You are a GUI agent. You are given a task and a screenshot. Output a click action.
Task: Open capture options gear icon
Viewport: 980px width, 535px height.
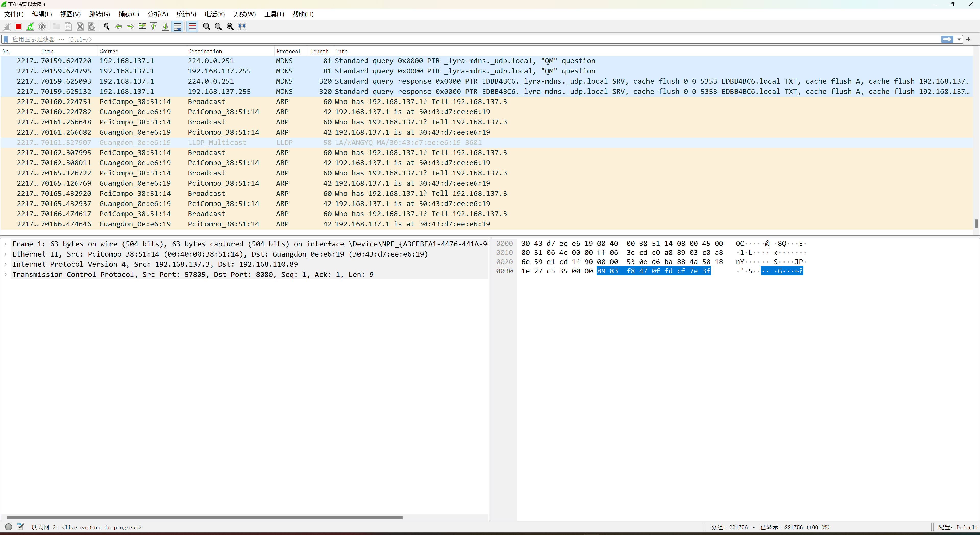[x=42, y=27]
